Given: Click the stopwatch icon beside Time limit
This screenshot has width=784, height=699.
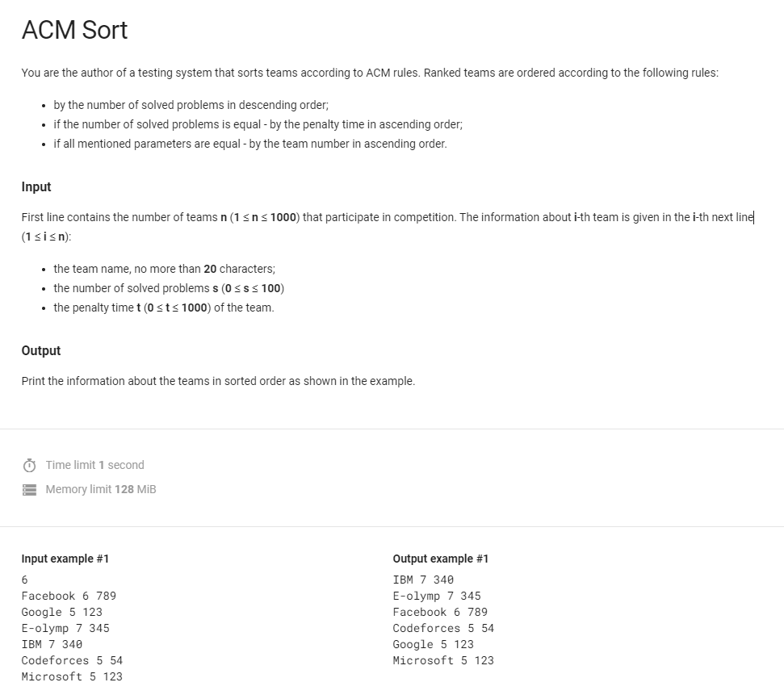Looking at the screenshot, I should coord(29,466).
